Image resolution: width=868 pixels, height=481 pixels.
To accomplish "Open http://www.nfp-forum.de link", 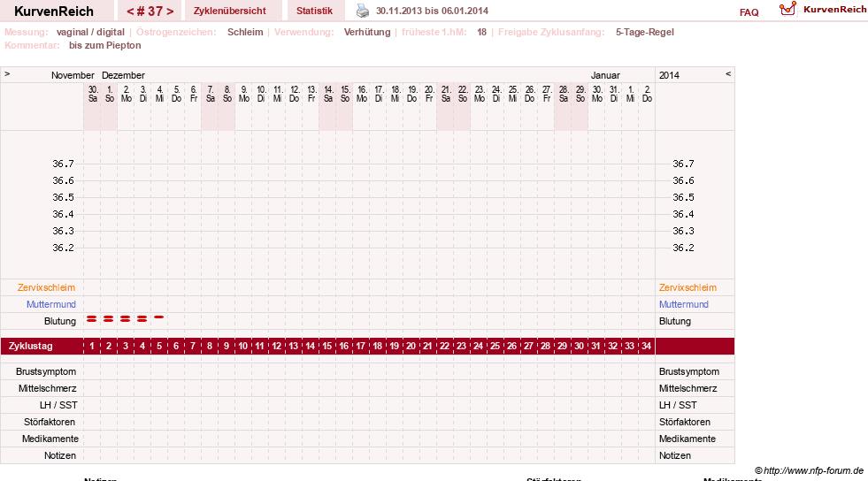I will (813, 470).
